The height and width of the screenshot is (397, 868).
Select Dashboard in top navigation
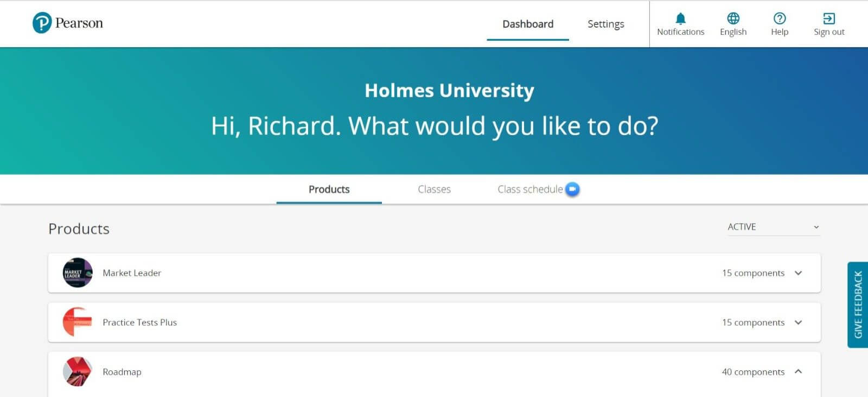coord(528,24)
